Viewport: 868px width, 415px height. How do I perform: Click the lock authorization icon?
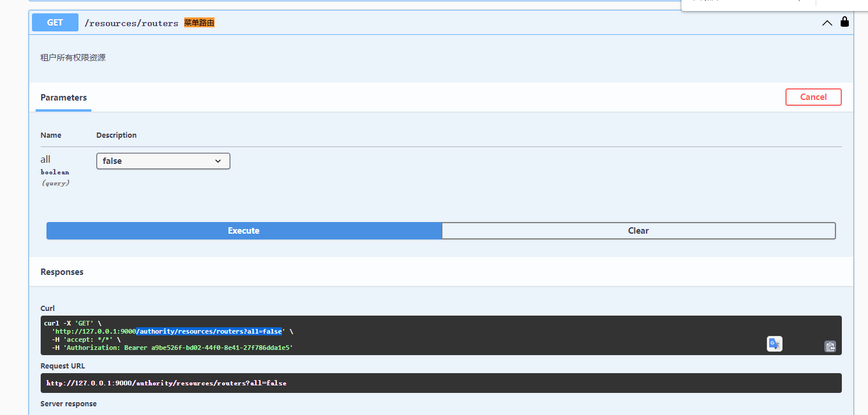(x=845, y=22)
